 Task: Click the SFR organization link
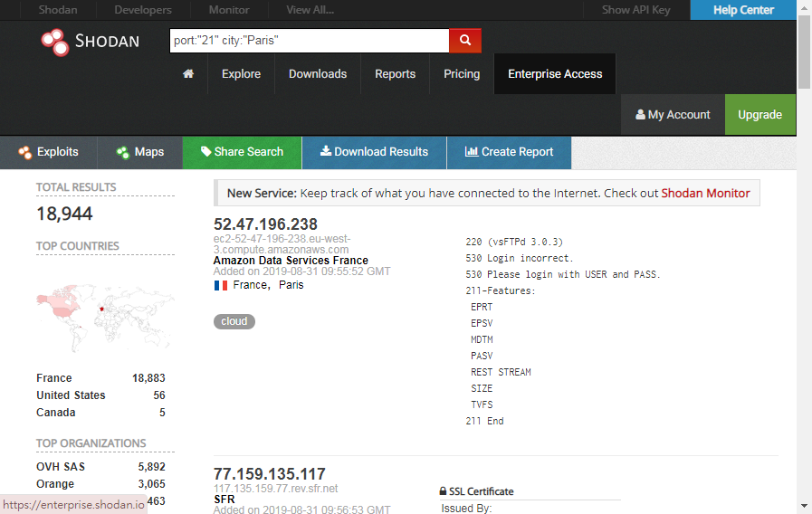[224, 499]
